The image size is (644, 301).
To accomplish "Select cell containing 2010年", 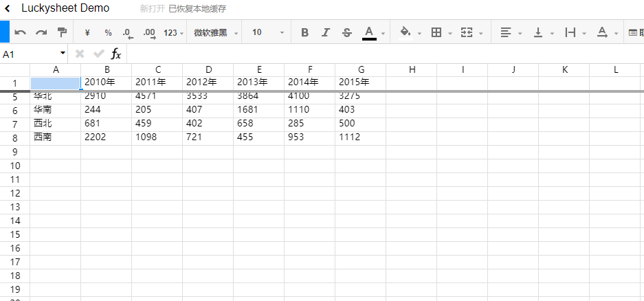I will (x=107, y=83).
